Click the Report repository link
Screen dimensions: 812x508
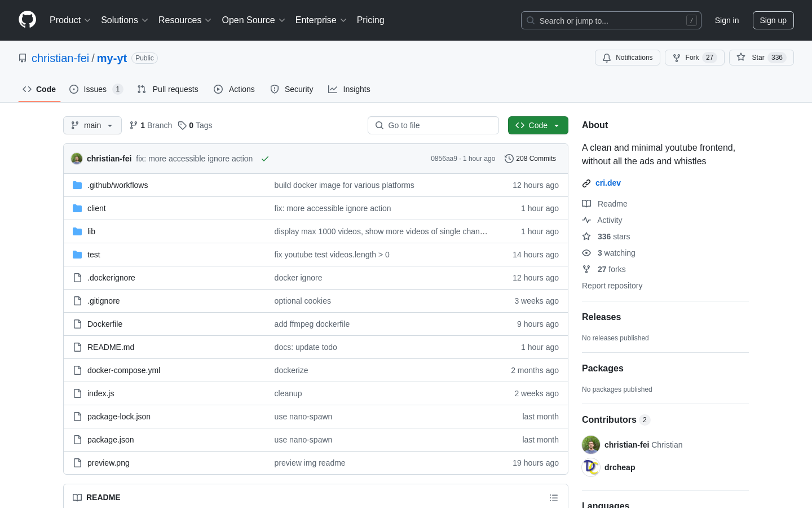[612, 286]
